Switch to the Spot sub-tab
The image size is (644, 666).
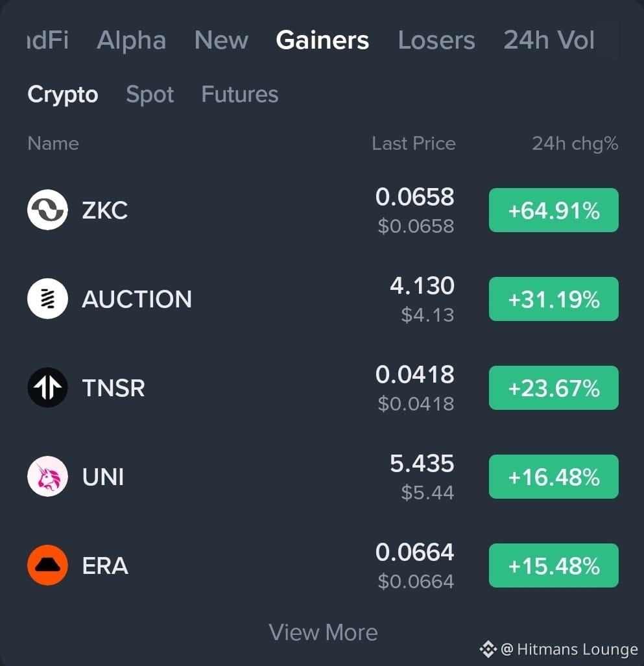(150, 94)
